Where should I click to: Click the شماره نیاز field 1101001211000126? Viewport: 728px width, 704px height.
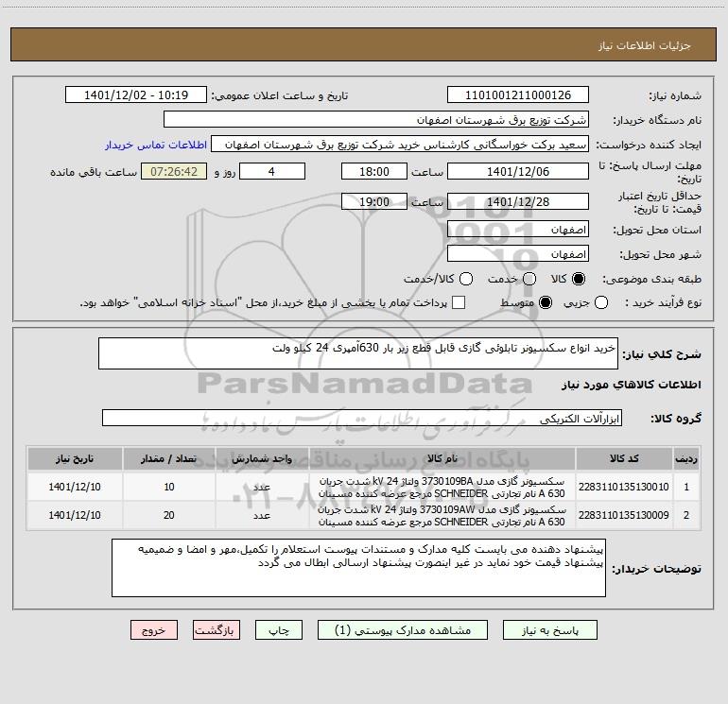518,95
